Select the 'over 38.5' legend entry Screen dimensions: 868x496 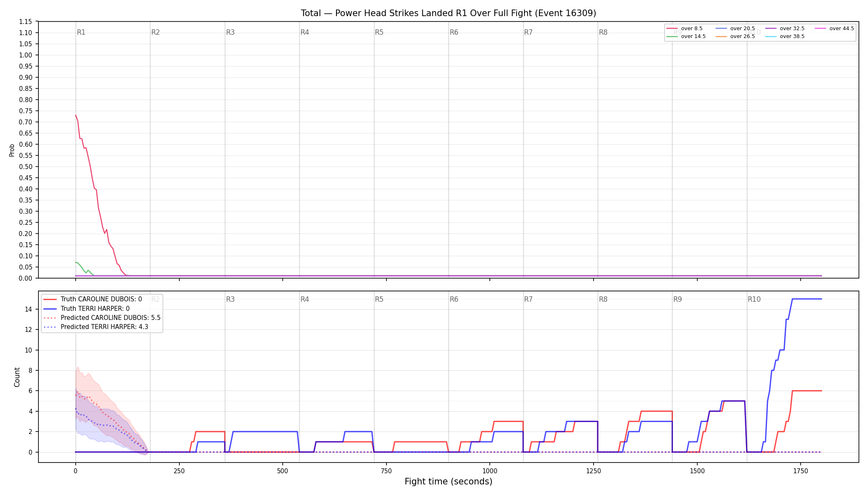(785, 36)
